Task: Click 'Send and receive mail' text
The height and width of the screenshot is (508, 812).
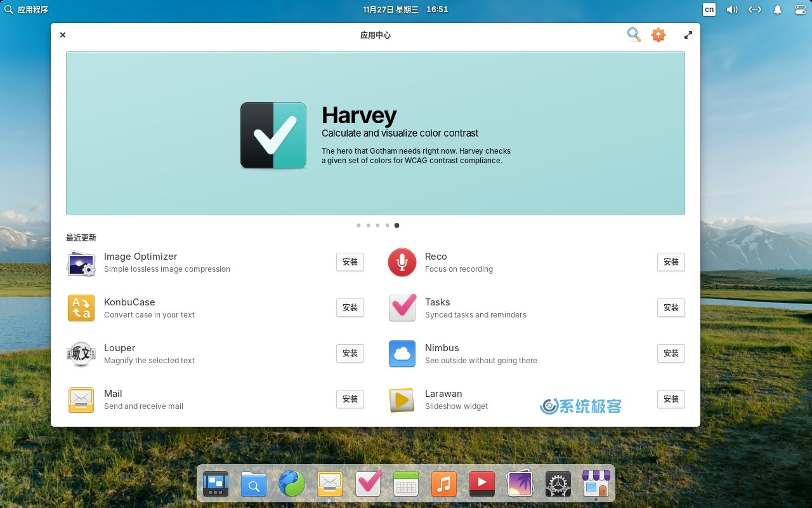Action: [x=143, y=406]
